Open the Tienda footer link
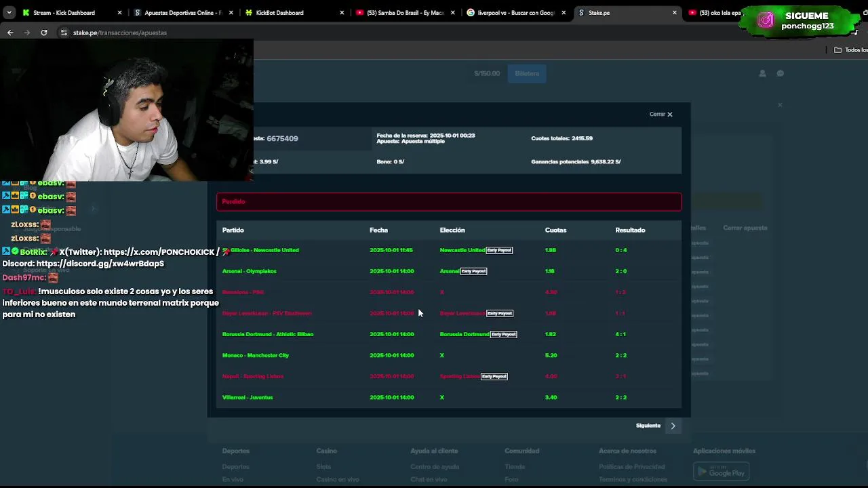This screenshot has height=488, width=868. click(x=515, y=467)
